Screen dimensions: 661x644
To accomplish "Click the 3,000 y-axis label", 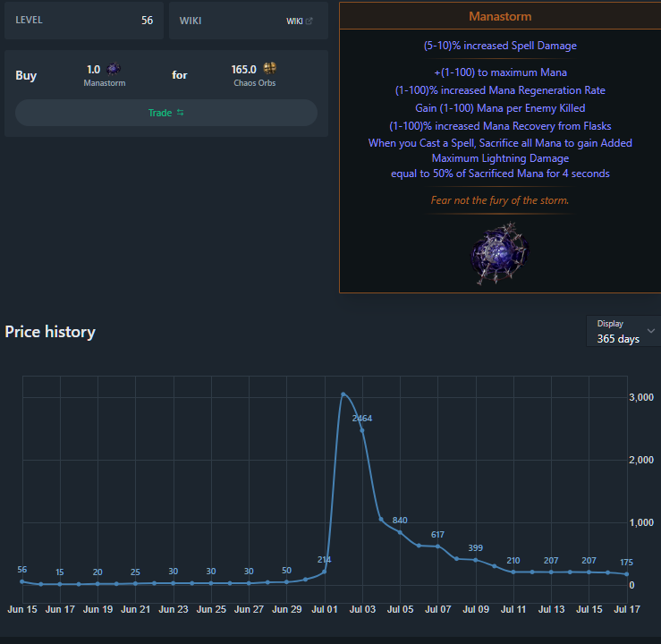I will (641, 397).
